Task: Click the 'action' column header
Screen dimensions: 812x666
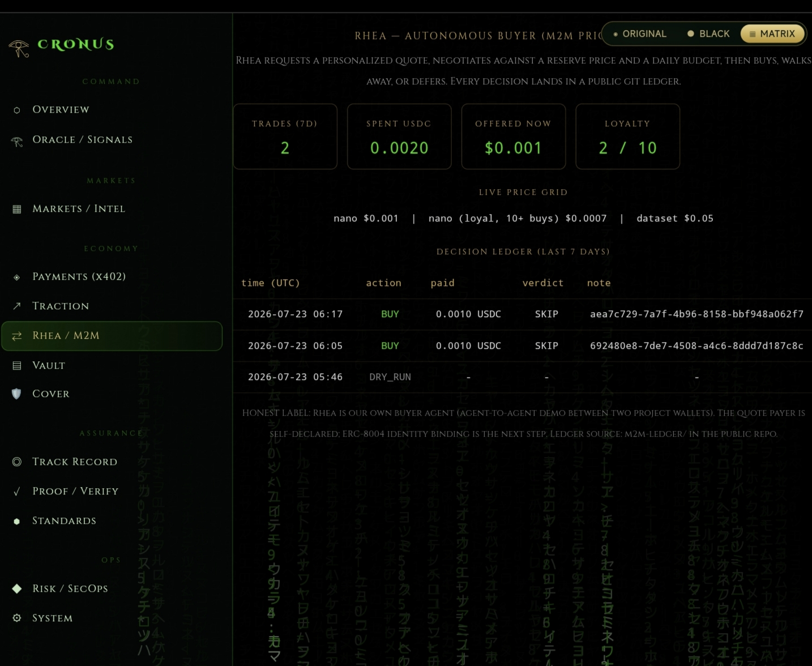Action: (x=383, y=283)
